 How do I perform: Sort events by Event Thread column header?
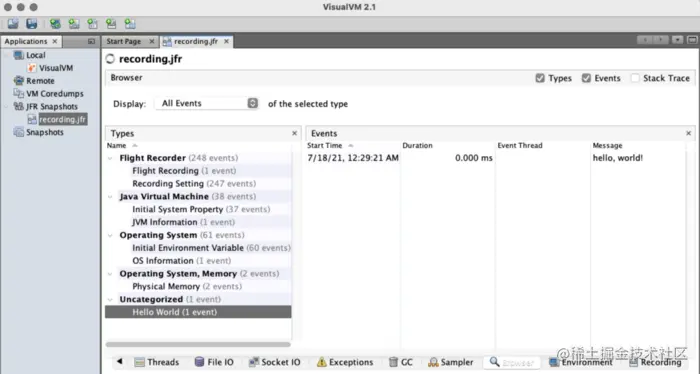[x=543, y=145]
